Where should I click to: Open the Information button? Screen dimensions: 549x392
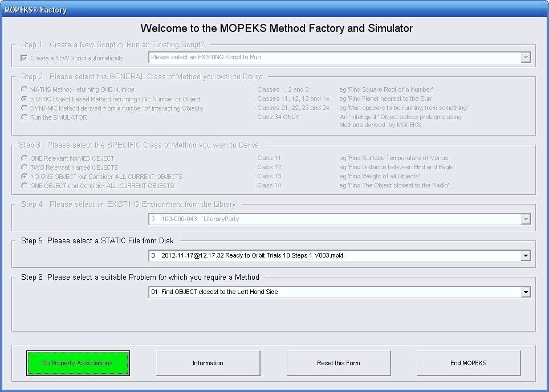pos(208,363)
